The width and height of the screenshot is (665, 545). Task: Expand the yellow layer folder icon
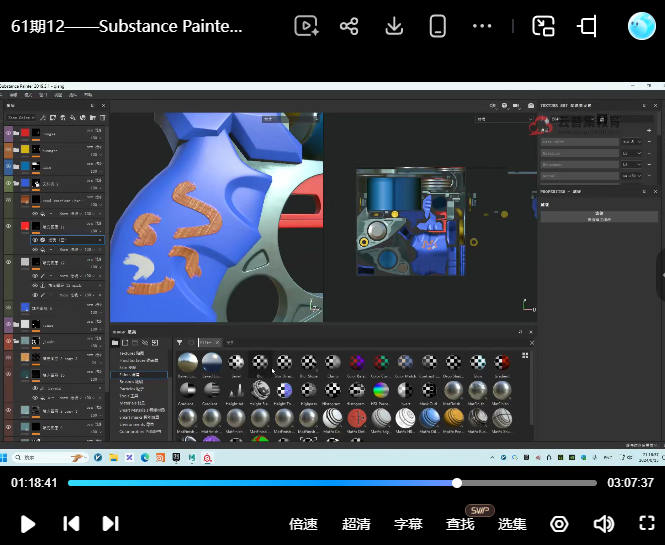click(x=16, y=150)
